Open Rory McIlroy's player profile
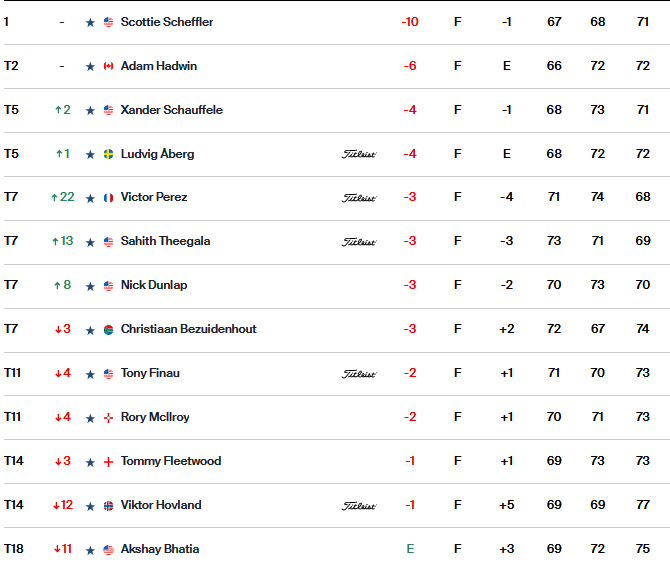Viewport: 670px width, 569px height. coord(155,417)
